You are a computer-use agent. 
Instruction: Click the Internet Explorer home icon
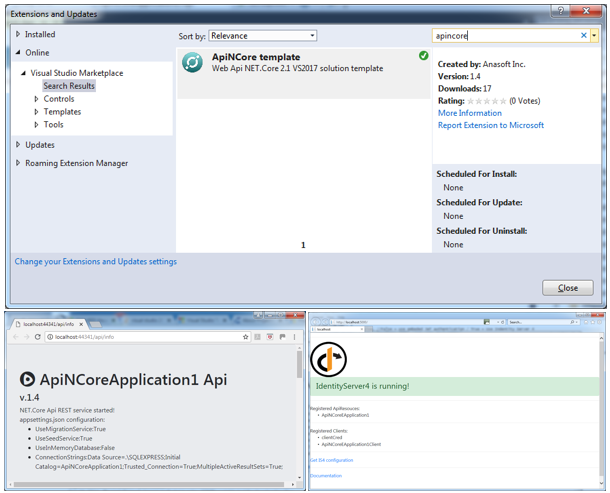click(x=586, y=322)
